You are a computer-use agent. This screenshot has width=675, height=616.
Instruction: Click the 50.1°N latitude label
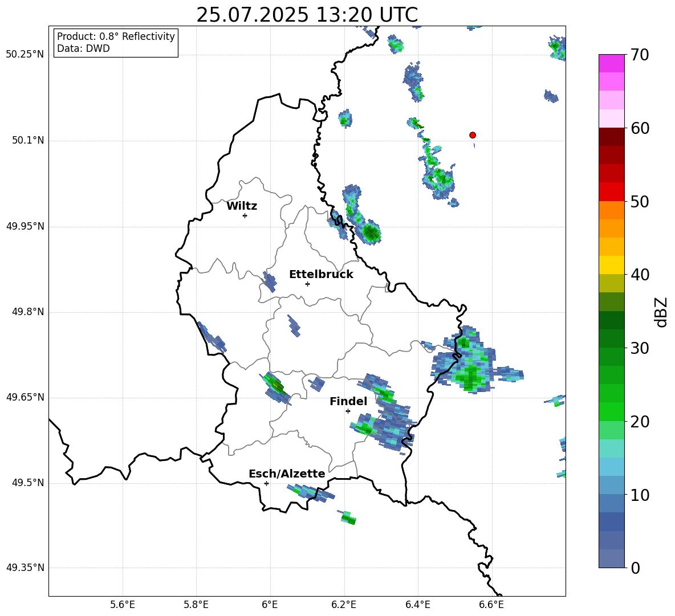click(x=28, y=141)
